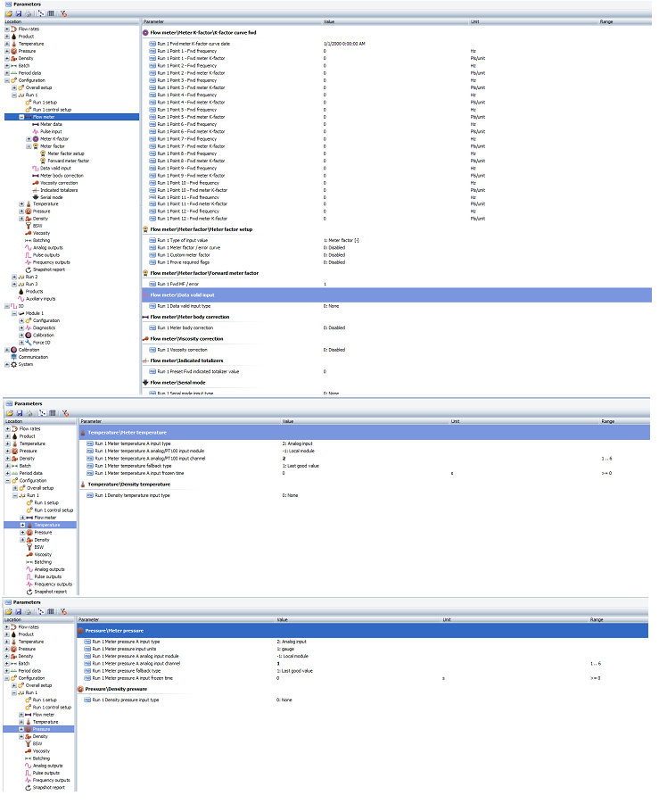
Task: Click the BSW funnel icon in top window tree
Action: pyautogui.click(x=29, y=226)
